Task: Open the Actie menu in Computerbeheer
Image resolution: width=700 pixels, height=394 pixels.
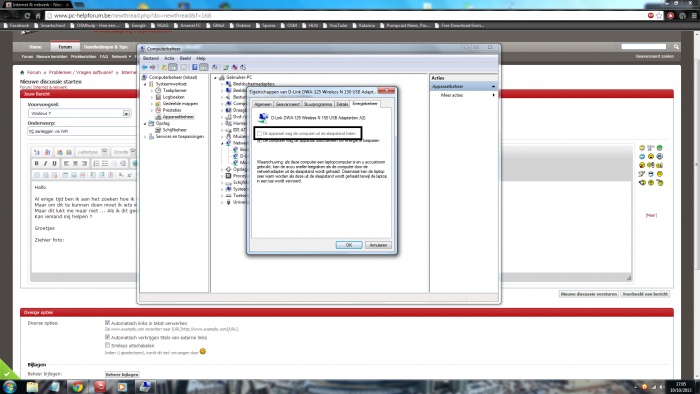Action: pyautogui.click(x=169, y=58)
